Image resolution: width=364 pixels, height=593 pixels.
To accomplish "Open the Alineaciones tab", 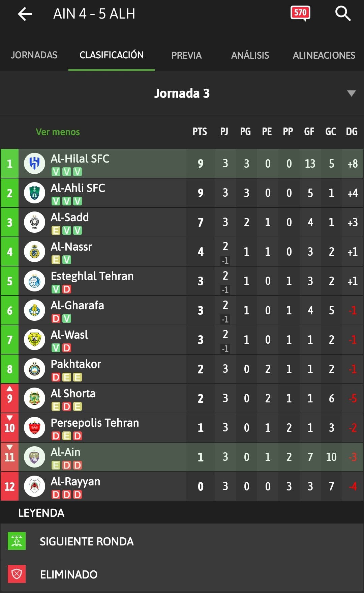I will [x=324, y=55].
